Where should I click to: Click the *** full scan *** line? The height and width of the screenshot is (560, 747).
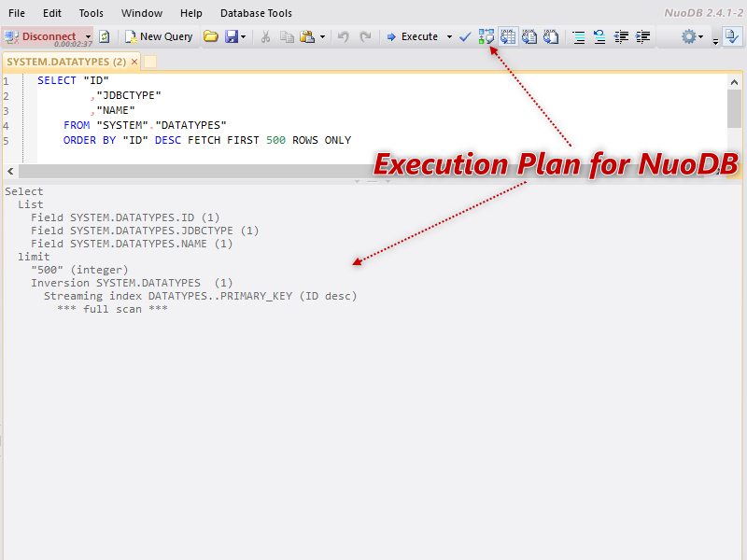pos(112,309)
